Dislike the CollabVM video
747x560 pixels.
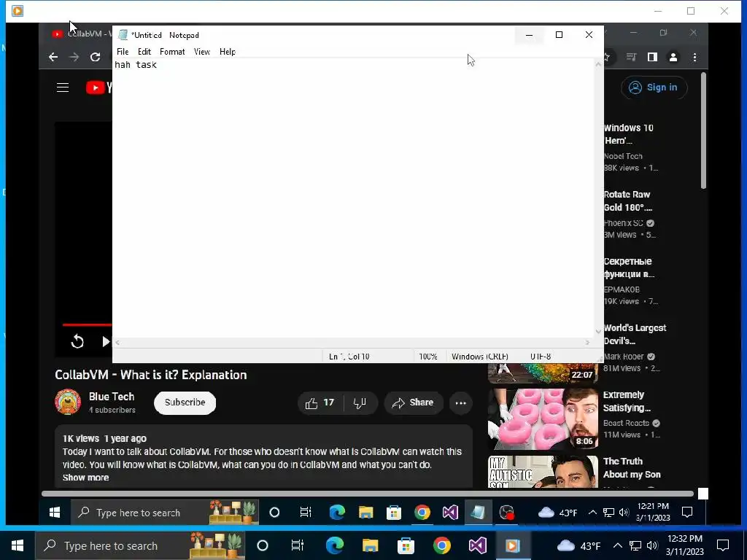[x=360, y=402]
